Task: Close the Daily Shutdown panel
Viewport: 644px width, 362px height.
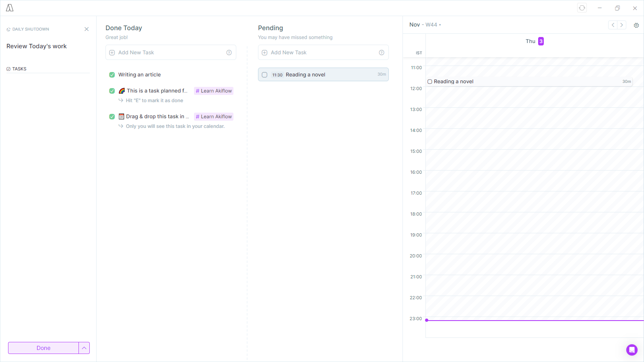Action: (x=87, y=29)
